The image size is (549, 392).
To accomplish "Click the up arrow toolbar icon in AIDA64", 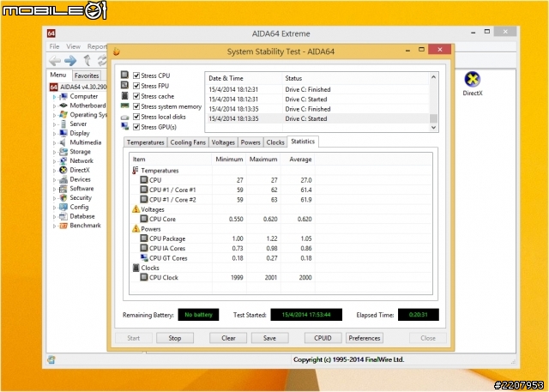I will (x=87, y=60).
